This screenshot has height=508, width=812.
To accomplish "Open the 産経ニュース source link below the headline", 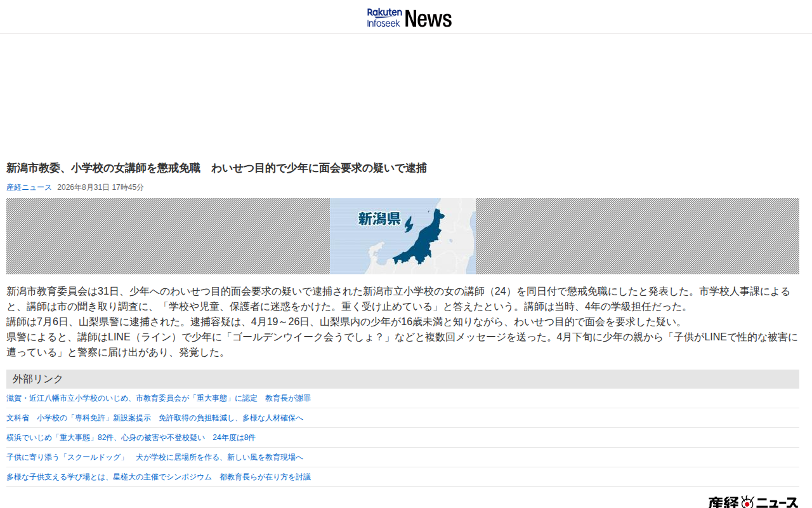I will tap(29, 187).
